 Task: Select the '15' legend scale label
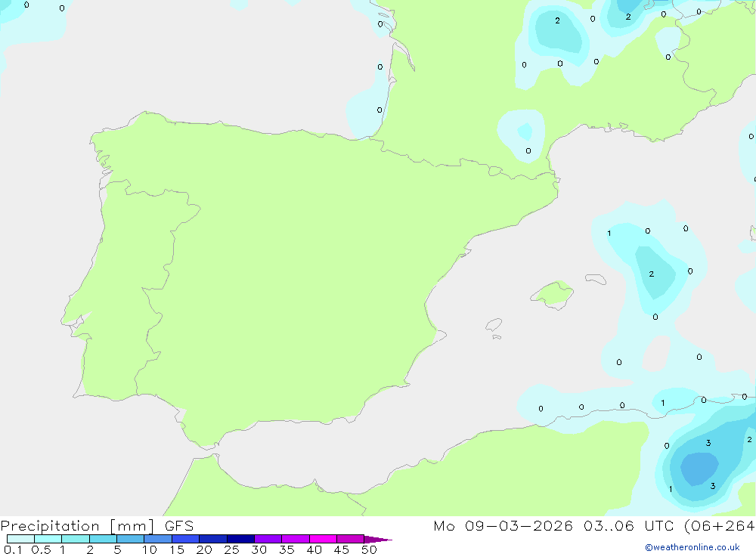point(176,549)
